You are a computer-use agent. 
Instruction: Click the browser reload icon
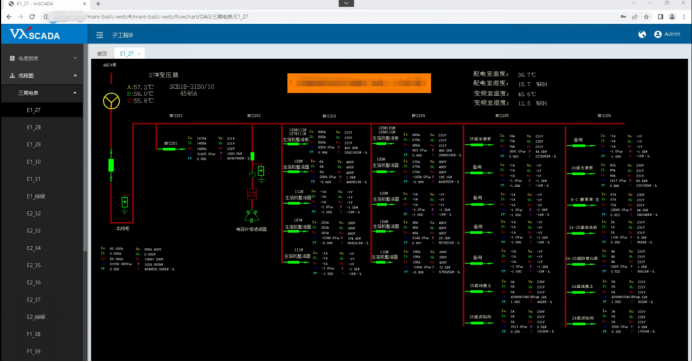pyautogui.click(x=32, y=17)
